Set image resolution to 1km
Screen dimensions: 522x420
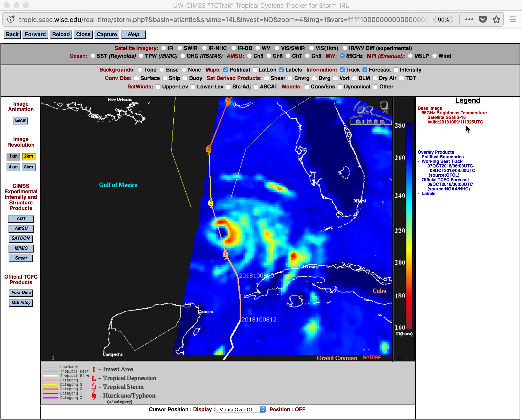(x=13, y=156)
